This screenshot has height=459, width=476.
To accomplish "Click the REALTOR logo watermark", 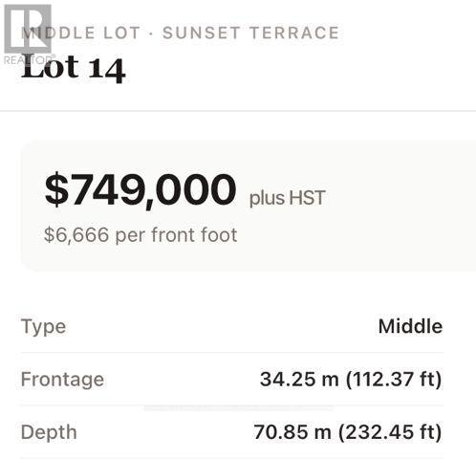I will (28, 34).
